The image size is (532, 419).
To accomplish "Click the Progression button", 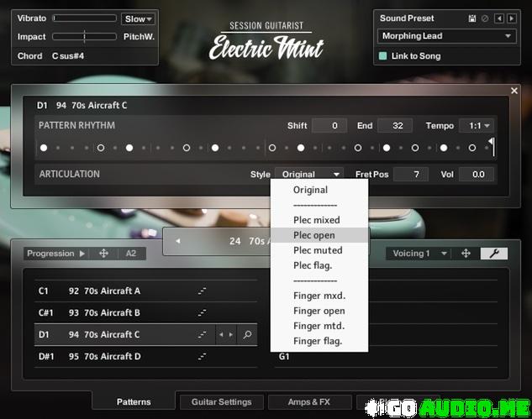I will pyautogui.click(x=55, y=254).
